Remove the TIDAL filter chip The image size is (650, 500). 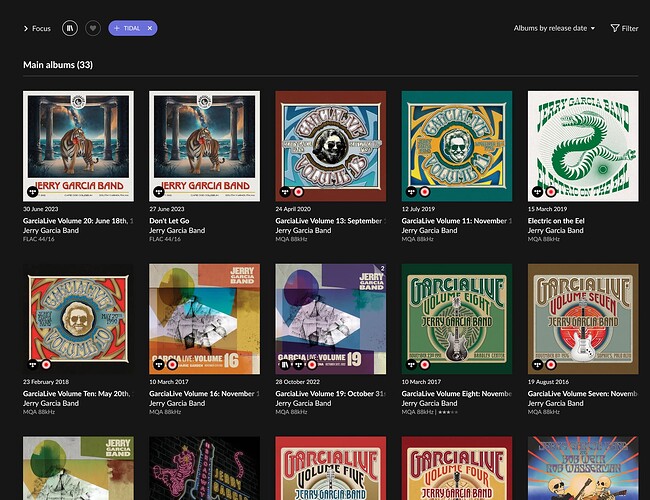149,28
